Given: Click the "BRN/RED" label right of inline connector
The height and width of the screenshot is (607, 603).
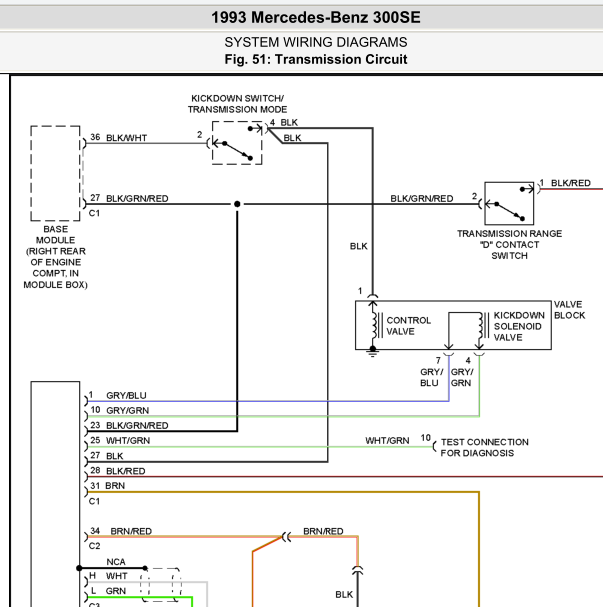Looking at the screenshot, I should (x=323, y=531).
